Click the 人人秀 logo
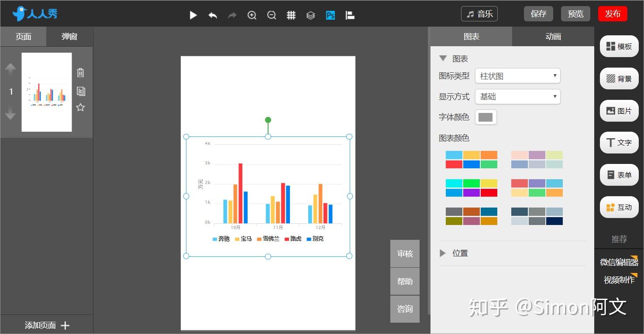 pos(35,14)
